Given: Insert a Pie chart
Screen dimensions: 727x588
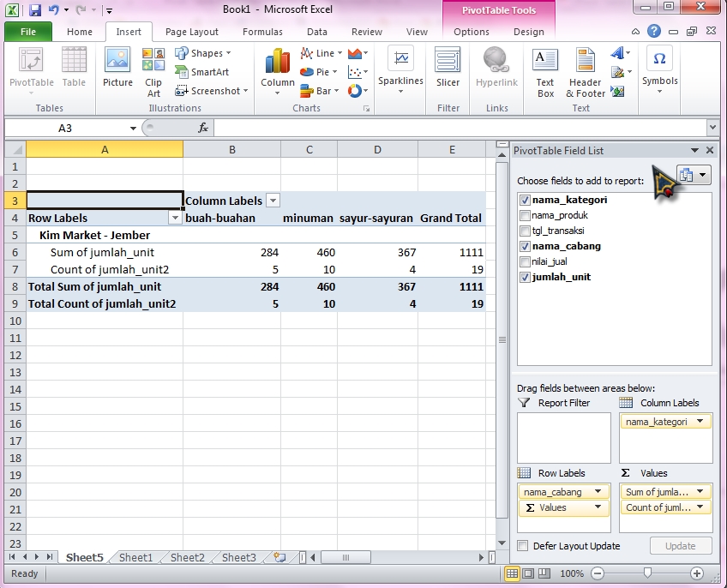Looking at the screenshot, I should (319, 72).
